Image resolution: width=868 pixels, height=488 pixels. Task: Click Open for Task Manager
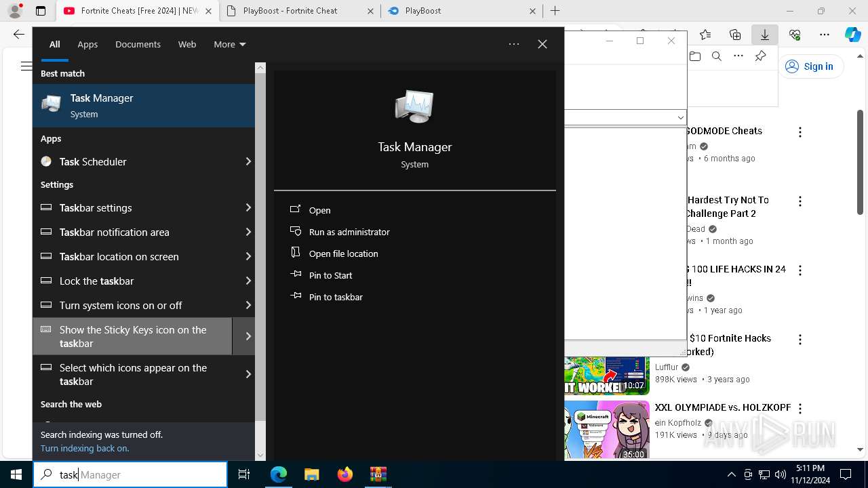(x=319, y=210)
